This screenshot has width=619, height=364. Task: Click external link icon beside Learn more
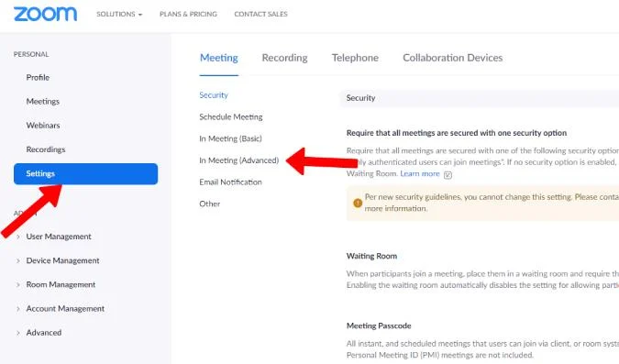click(448, 175)
